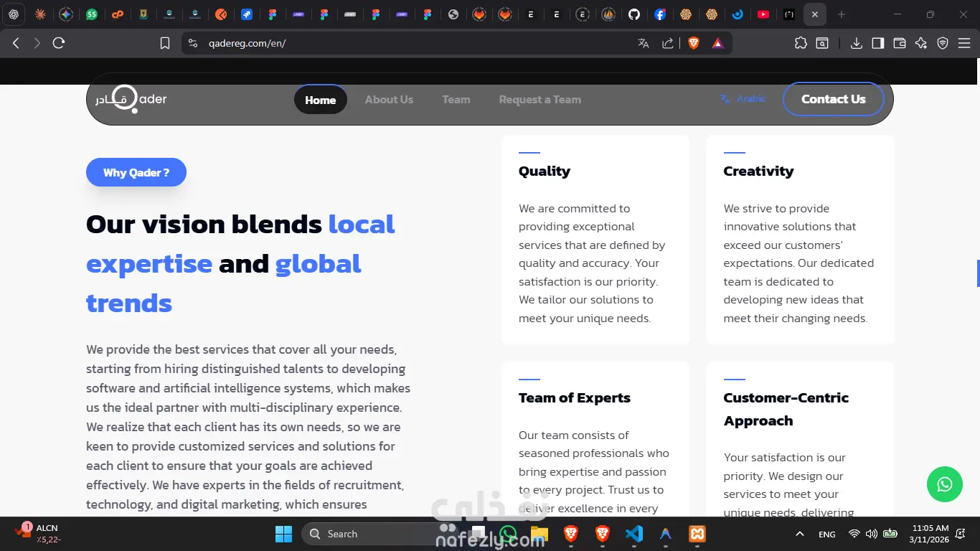This screenshot has width=980, height=551.
Task: Open the Brave hamburger main menu
Action: [x=964, y=43]
